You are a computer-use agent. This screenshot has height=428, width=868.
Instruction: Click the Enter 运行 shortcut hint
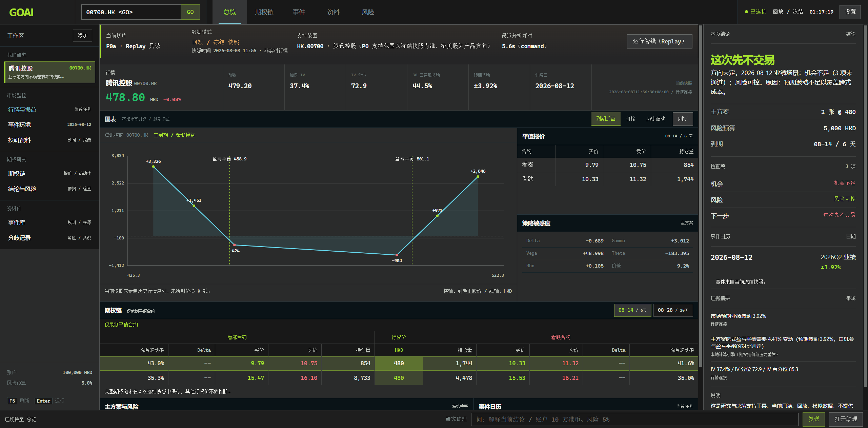click(49, 401)
